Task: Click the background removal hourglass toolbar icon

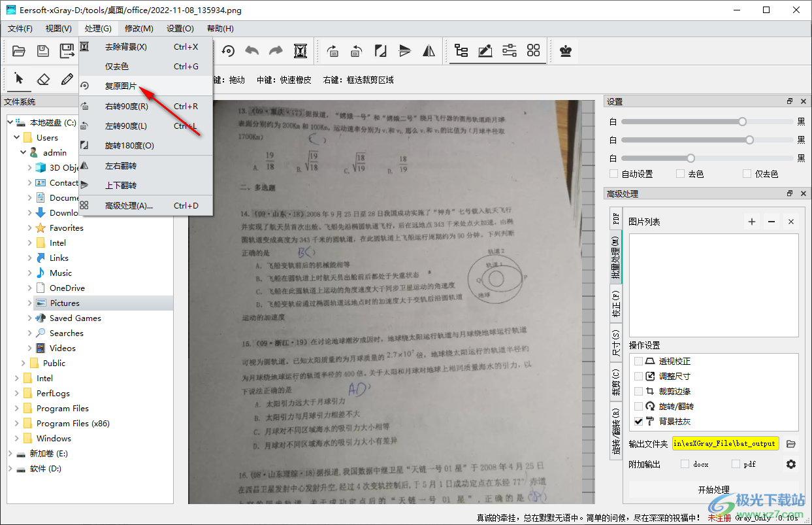Action: (300, 50)
